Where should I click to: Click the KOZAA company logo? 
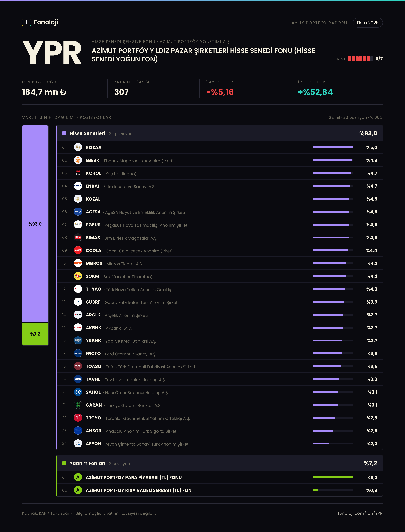click(78, 147)
